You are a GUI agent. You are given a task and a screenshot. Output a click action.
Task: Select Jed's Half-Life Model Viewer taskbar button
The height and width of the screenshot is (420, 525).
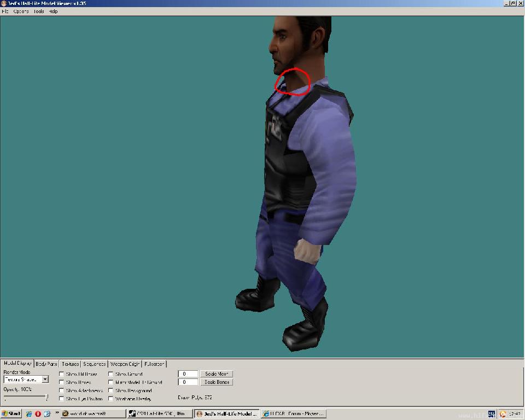226,414
